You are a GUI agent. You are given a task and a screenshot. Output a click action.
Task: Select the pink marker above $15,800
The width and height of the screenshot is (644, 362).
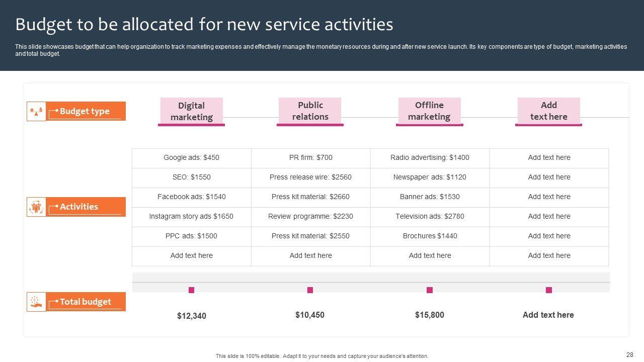coord(430,290)
